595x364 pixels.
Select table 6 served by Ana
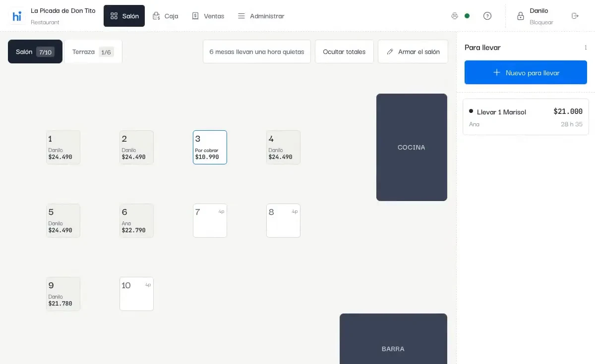[136, 220]
